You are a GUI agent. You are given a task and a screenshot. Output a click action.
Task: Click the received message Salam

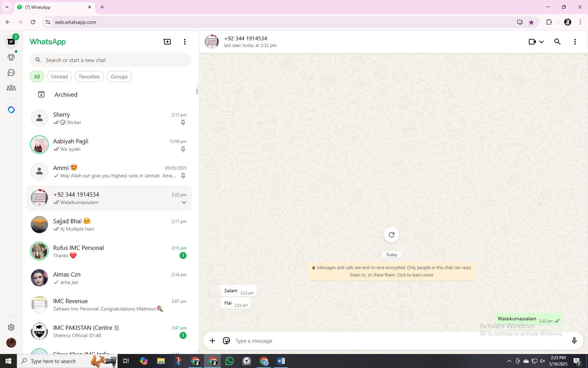pyautogui.click(x=239, y=291)
